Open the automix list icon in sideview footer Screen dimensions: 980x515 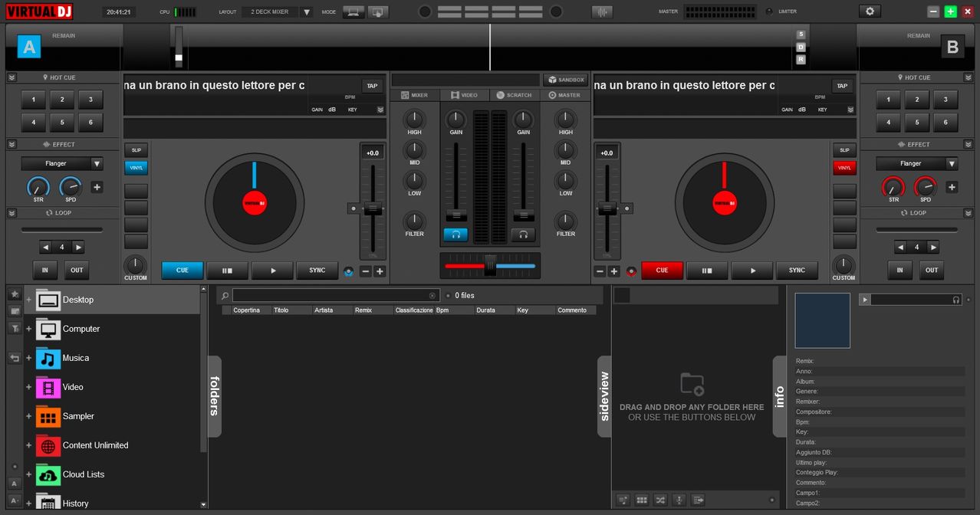point(623,500)
